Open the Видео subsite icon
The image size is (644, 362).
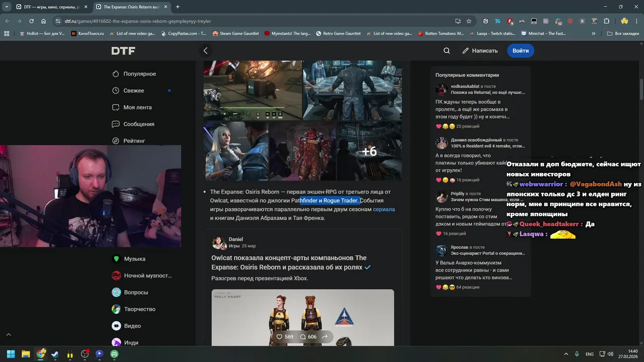pos(116,326)
